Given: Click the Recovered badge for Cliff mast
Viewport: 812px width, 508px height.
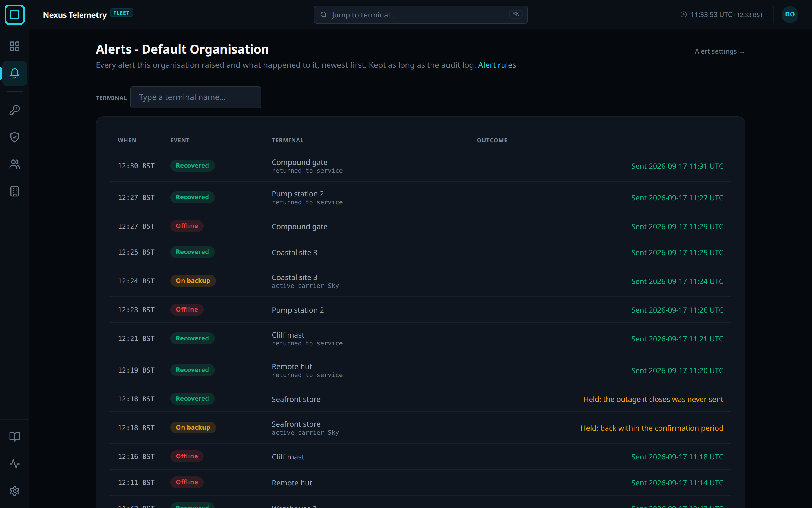Looking at the screenshot, I should 192,338.
